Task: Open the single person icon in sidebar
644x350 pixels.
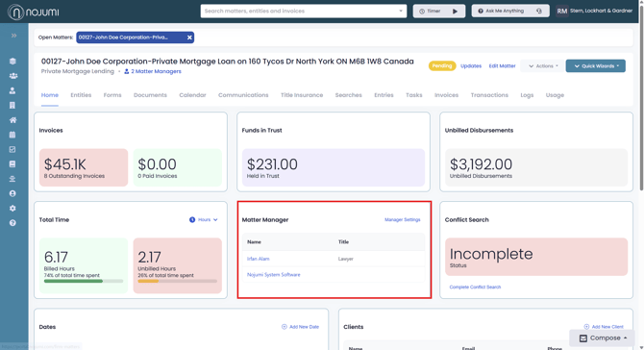Action: tap(12, 90)
